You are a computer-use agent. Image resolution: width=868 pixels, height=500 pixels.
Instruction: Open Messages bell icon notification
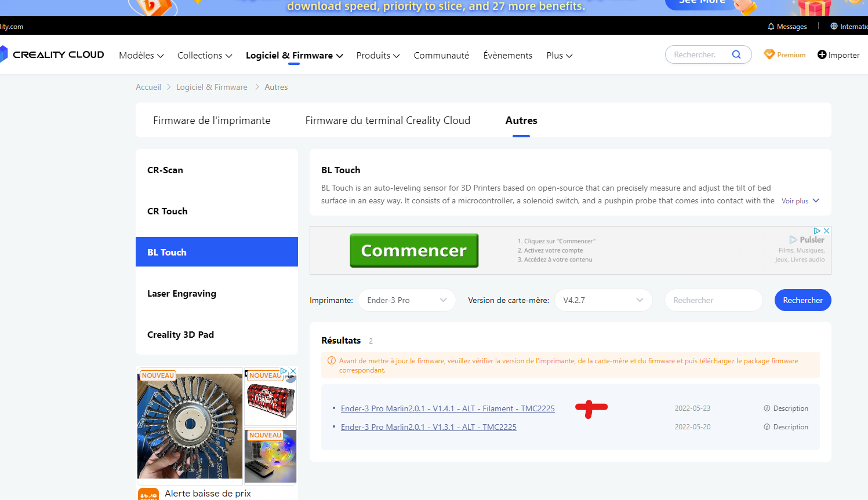coord(771,26)
